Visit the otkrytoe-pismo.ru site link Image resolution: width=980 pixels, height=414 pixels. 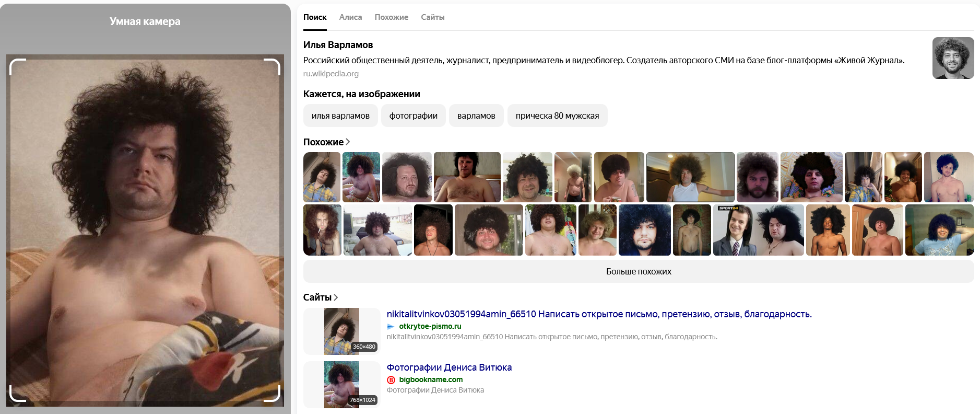pos(430,326)
